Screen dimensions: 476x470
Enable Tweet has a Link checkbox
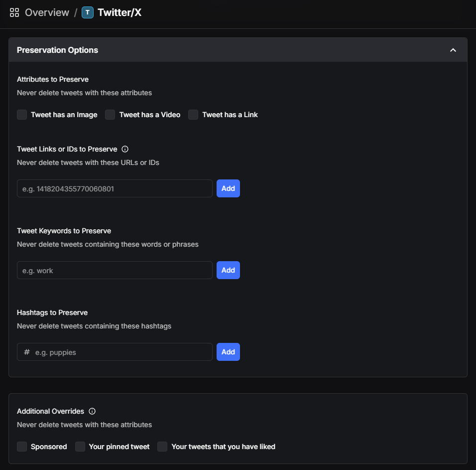click(x=193, y=115)
